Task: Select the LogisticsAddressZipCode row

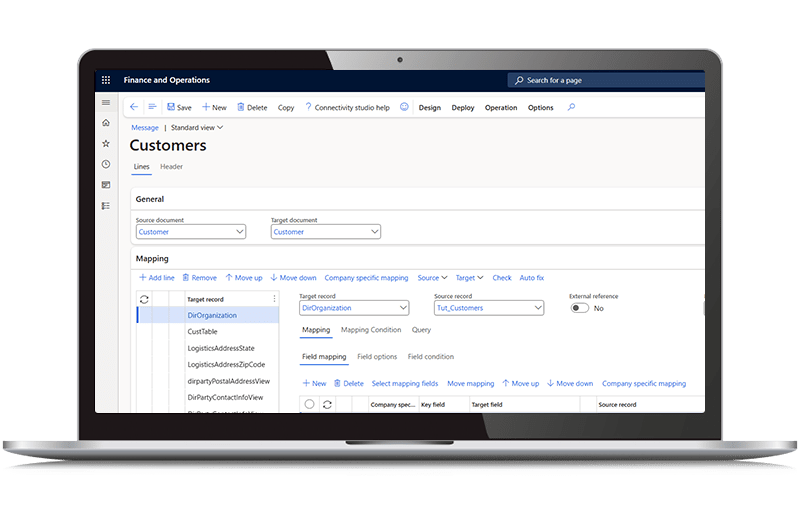Action: (x=208, y=365)
